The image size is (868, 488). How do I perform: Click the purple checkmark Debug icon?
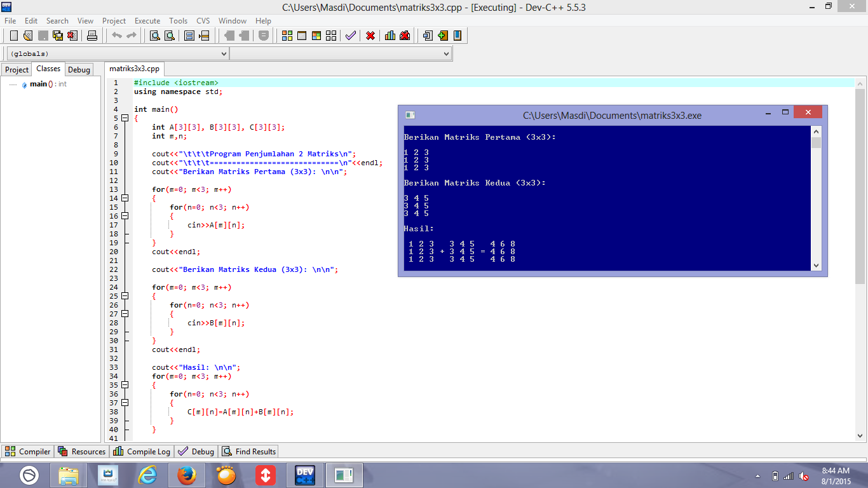tap(351, 36)
